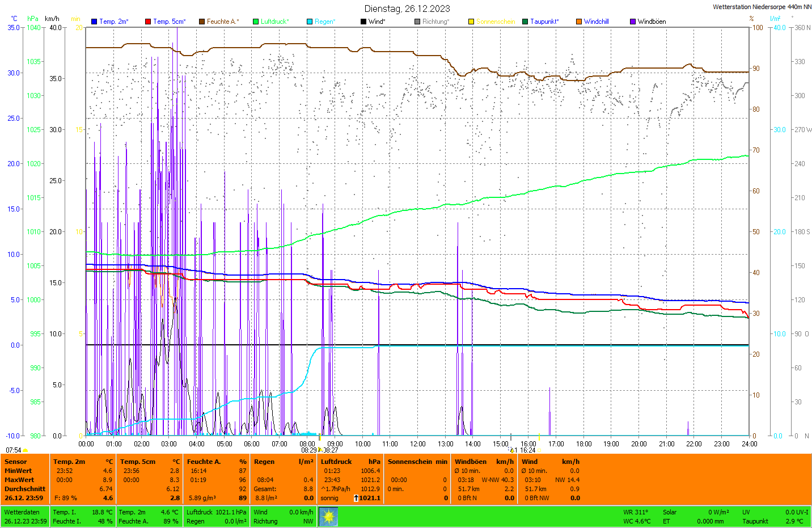Screen dimensions: 812x528
Task: Click the green Taupunkt legend square
Action: (x=525, y=22)
